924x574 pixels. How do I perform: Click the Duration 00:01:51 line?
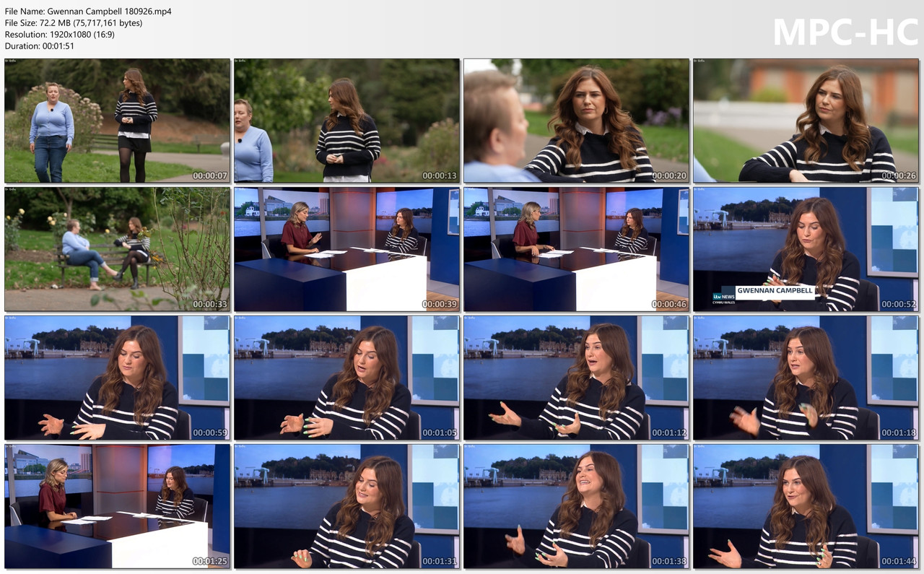40,46
